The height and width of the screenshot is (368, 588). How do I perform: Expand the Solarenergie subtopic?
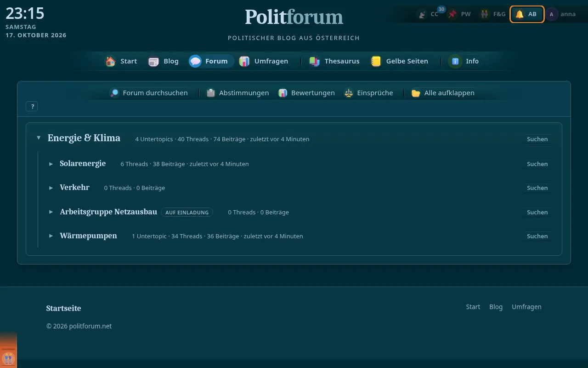(x=51, y=164)
